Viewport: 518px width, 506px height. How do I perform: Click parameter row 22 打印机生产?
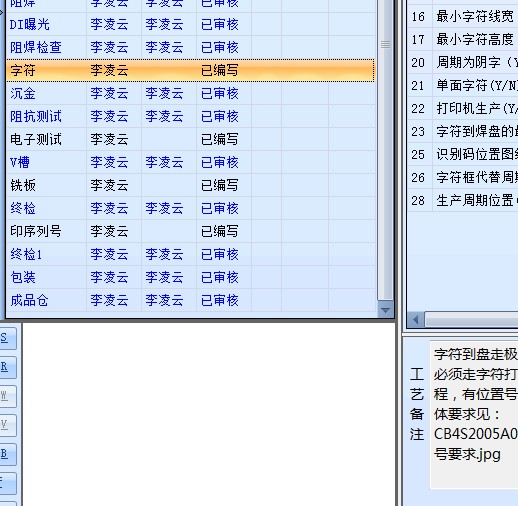(x=463, y=108)
